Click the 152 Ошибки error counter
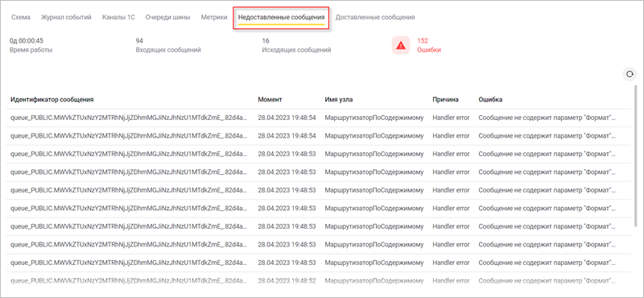 (429, 45)
